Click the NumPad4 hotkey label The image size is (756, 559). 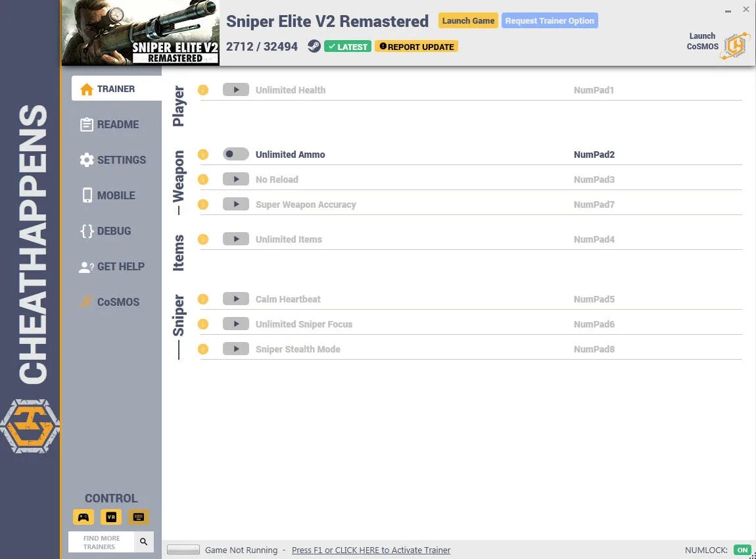click(x=594, y=239)
